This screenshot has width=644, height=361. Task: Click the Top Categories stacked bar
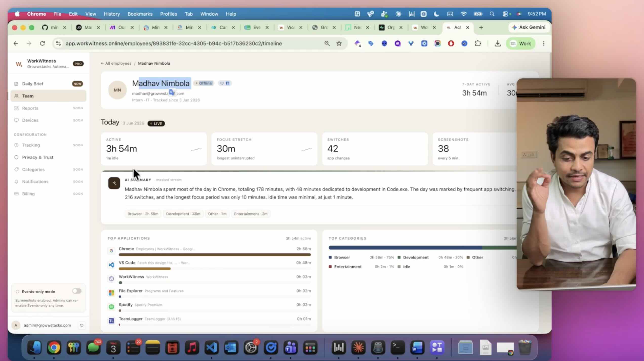coord(422,248)
